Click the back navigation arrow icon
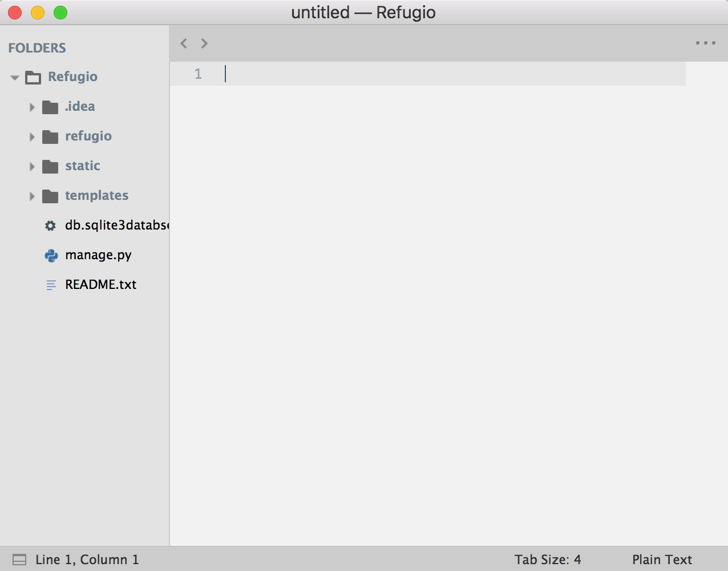Screen dimensions: 728x571 coord(184,43)
